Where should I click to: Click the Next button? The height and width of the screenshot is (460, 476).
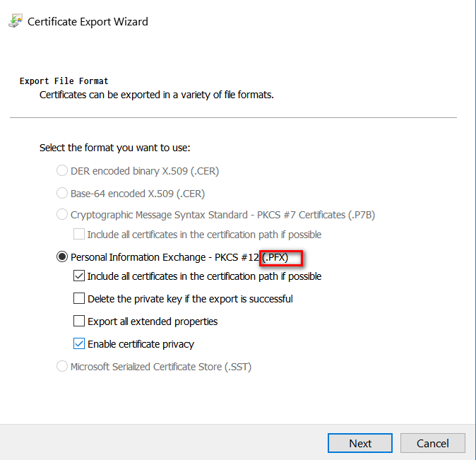pos(360,443)
